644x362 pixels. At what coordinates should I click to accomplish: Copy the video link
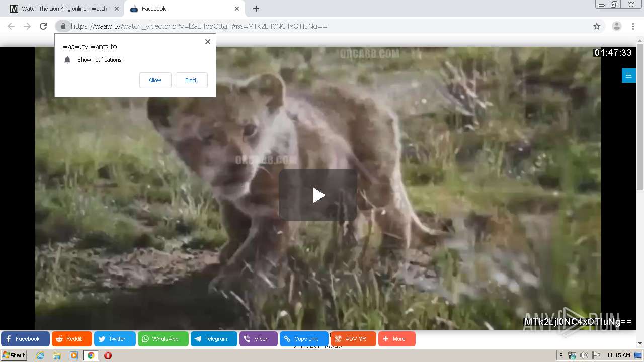click(x=304, y=339)
